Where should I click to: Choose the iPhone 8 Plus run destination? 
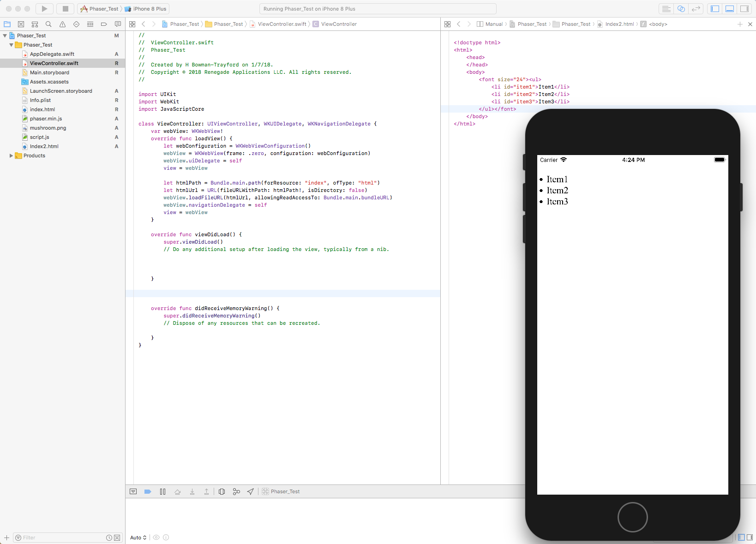pos(146,9)
